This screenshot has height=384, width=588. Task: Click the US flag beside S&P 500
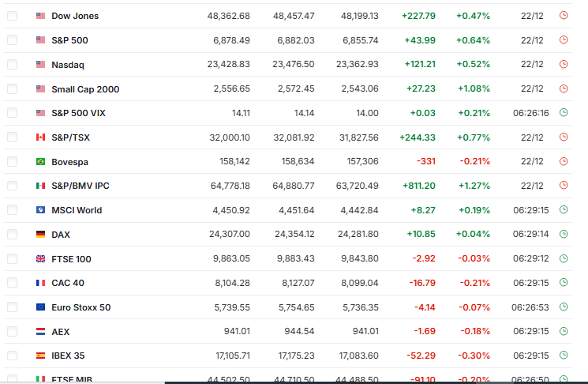40,40
